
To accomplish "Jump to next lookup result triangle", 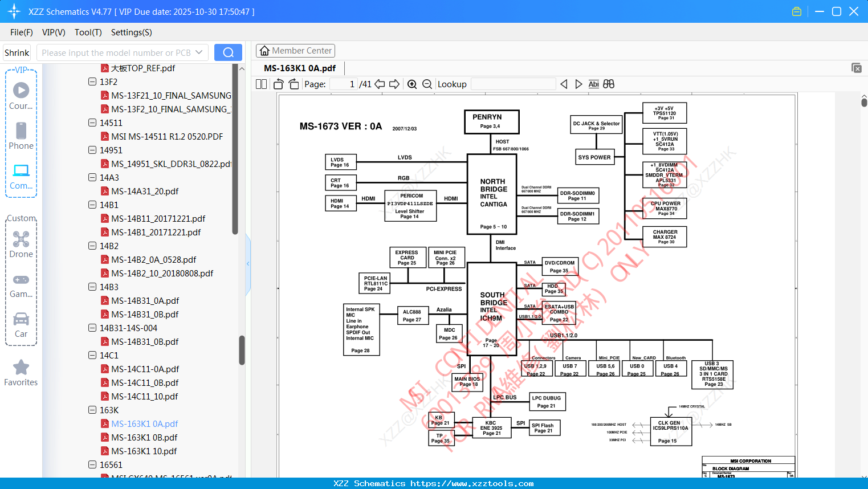I will tap(579, 84).
